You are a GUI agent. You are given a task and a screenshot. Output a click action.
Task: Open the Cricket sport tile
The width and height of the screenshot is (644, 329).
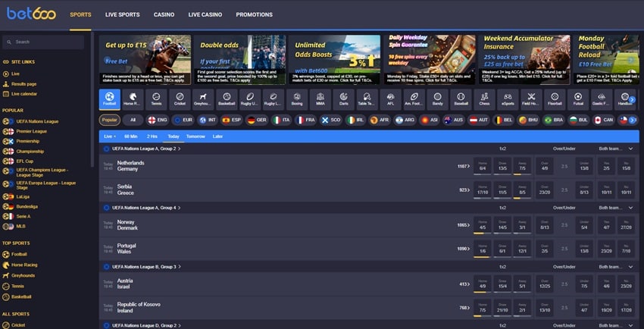(x=180, y=99)
